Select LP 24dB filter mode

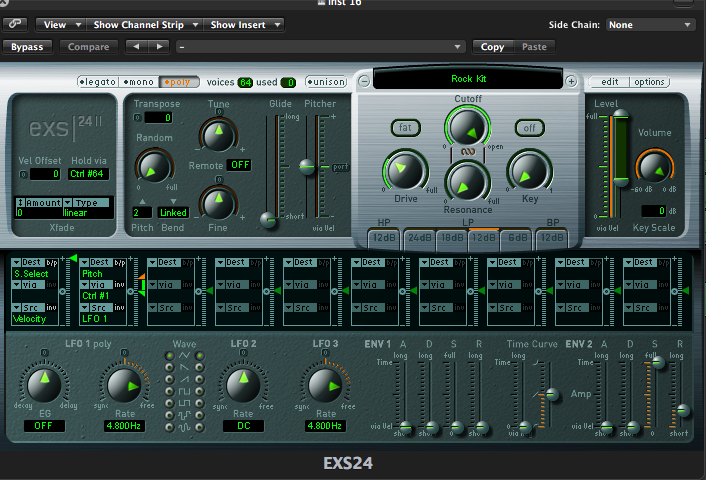click(x=420, y=238)
